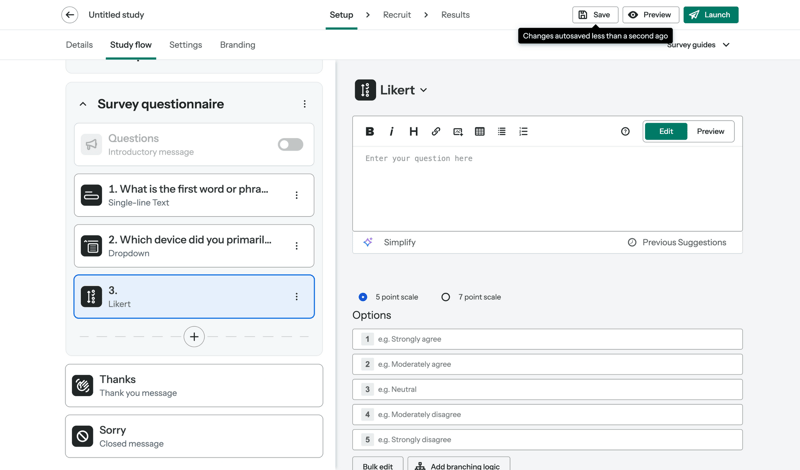The width and height of the screenshot is (800, 470).
Task: Open the Branding tab
Action: [237, 45]
